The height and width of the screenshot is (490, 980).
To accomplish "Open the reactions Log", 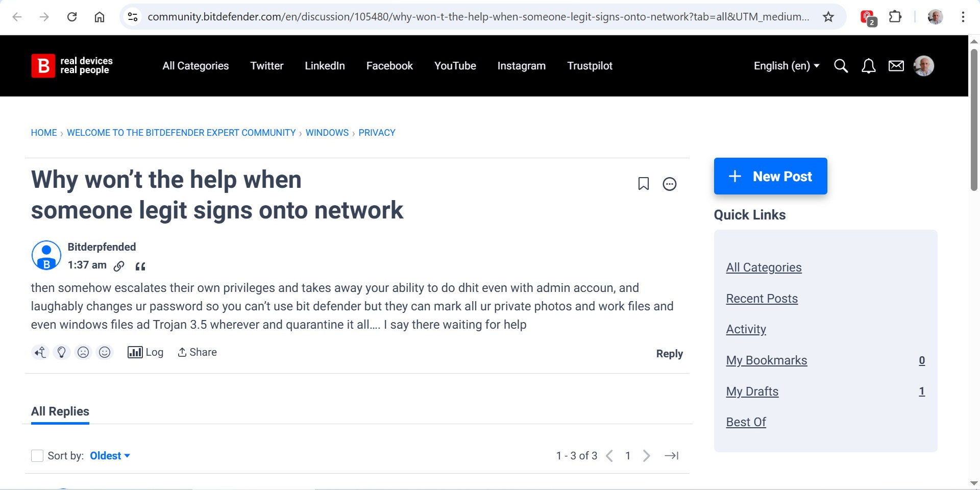I will [x=145, y=352].
